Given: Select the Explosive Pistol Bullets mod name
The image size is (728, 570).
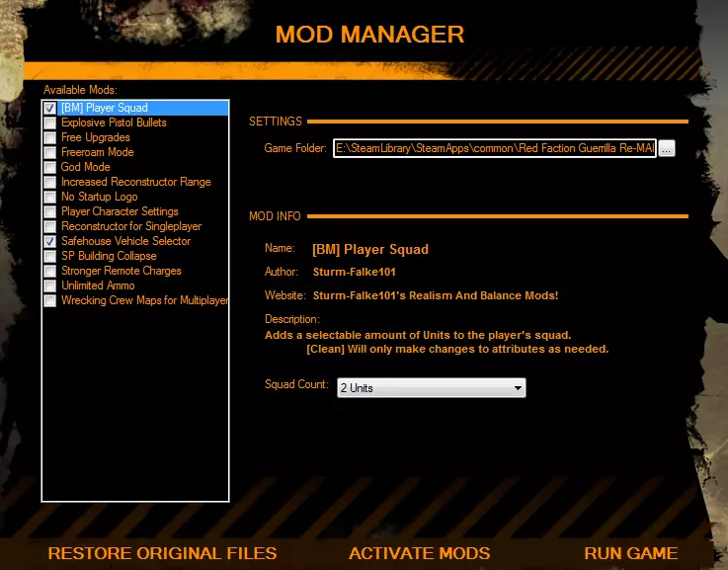Looking at the screenshot, I should (114, 122).
